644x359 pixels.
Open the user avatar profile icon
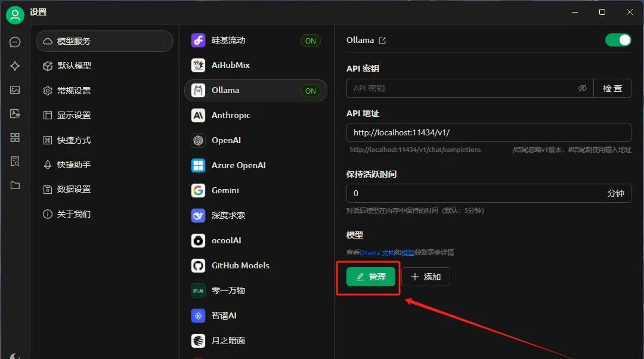pos(15,15)
